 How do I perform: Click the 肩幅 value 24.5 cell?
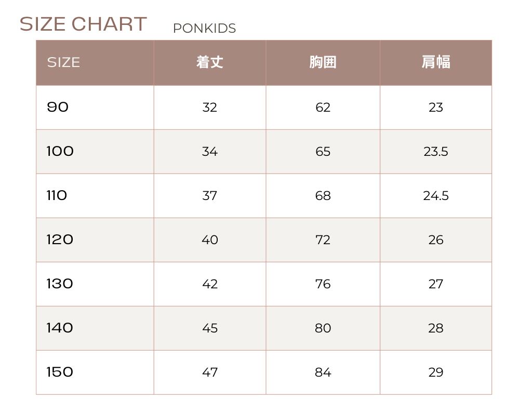point(435,196)
